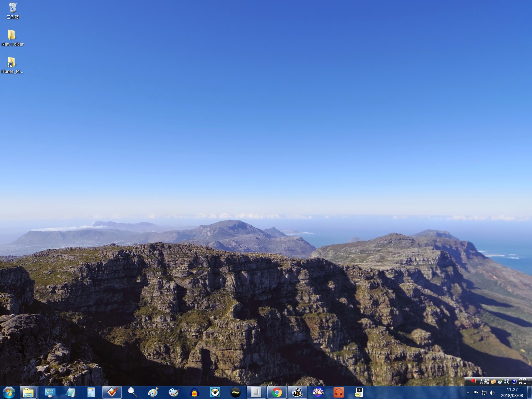Select the iTunes_M... shortcut on the desktop

tap(12, 65)
